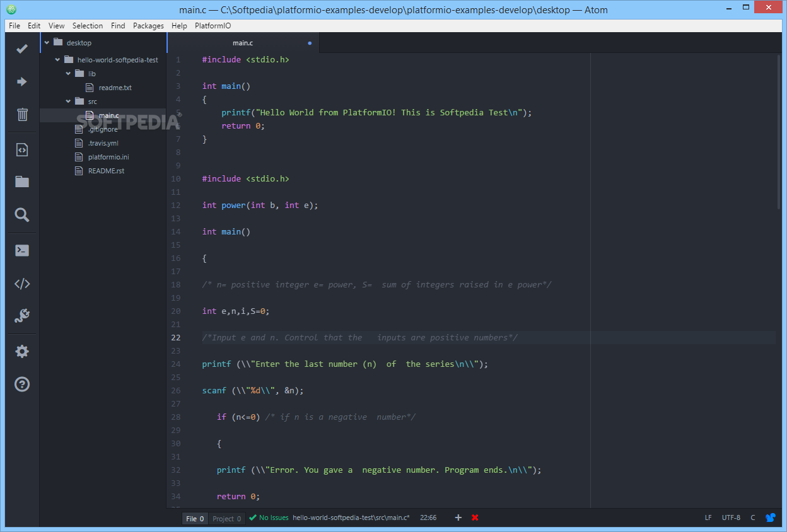Open README.rst in tree view
The width and height of the screenshot is (787, 532).
click(106, 171)
